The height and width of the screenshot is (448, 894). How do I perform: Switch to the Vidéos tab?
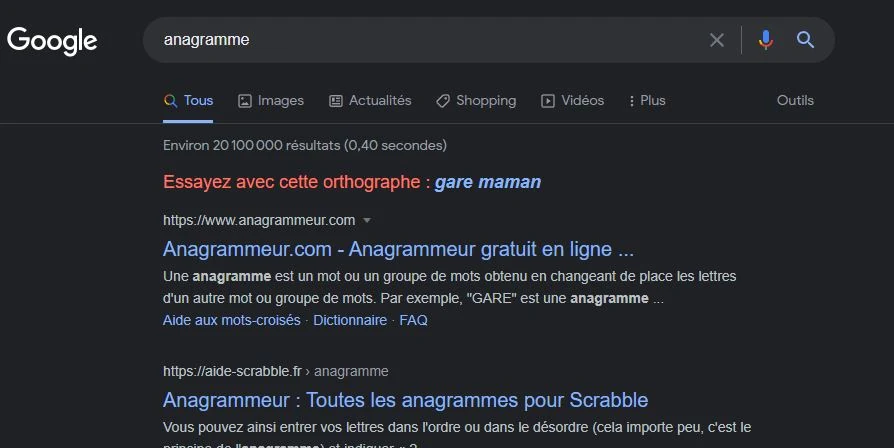pos(572,101)
